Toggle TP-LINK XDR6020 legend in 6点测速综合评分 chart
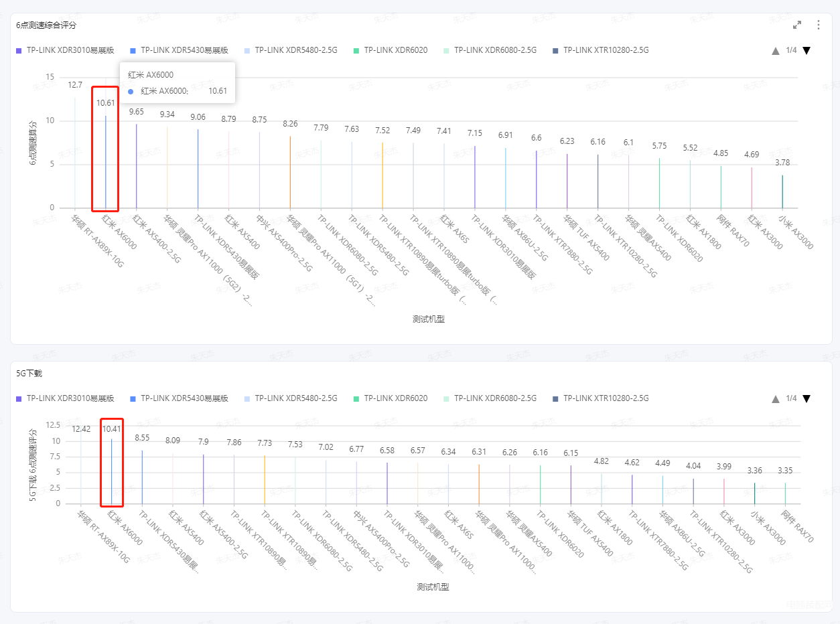 pyautogui.click(x=391, y=50)
